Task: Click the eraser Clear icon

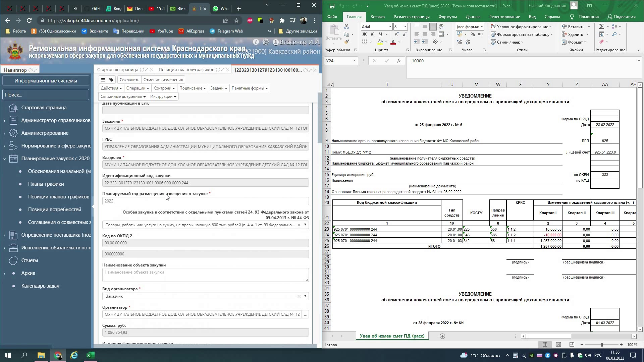Action: (x=601, y=42)
